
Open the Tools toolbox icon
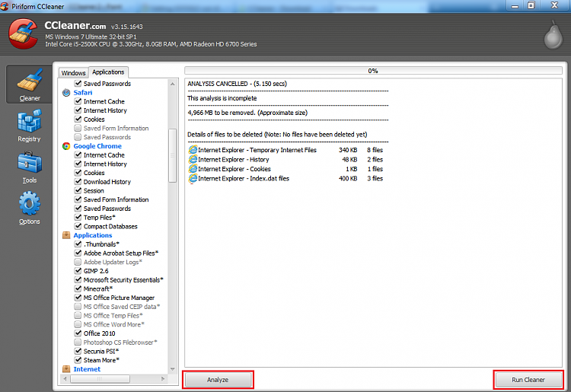point(30,162)
